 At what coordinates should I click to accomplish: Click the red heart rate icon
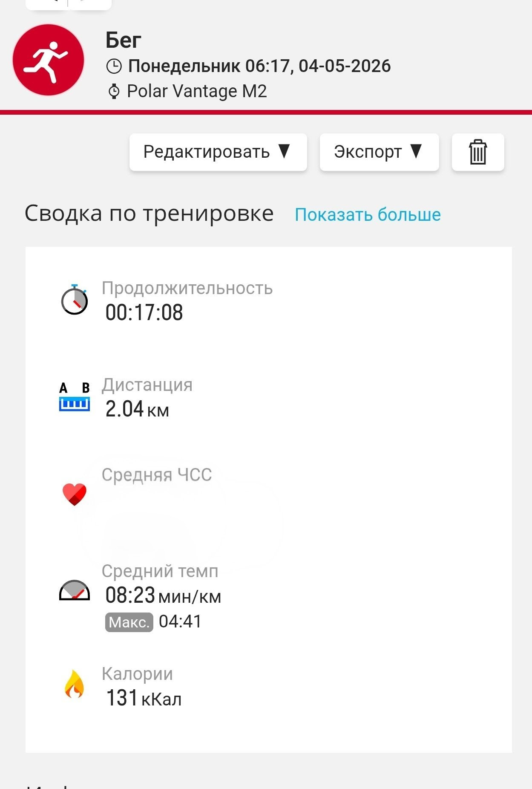click(75, 494)
